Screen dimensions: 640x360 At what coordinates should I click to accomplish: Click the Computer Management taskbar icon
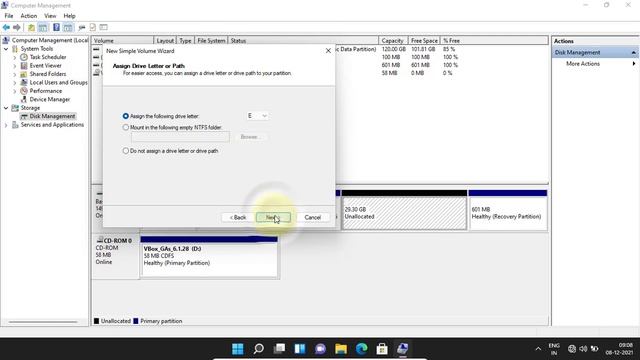pyautogui.click(x=402, y=349)
